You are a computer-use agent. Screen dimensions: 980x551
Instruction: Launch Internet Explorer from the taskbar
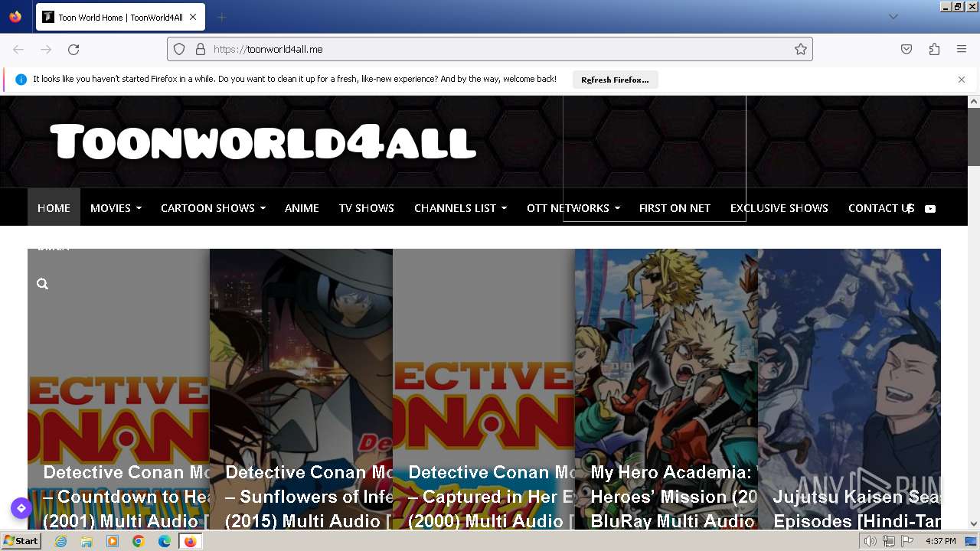pos(61,541)
